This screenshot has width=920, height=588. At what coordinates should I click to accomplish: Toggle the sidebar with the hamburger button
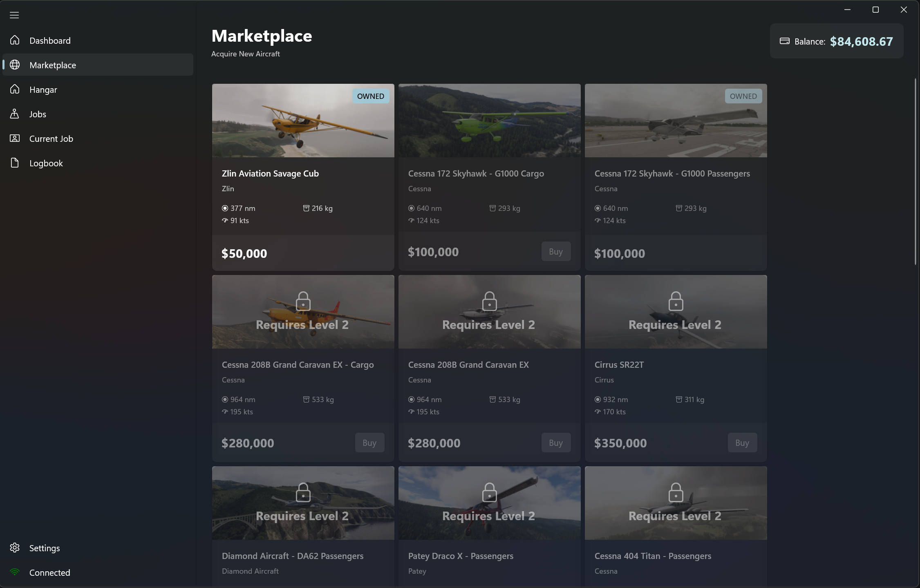coord(14,15)
